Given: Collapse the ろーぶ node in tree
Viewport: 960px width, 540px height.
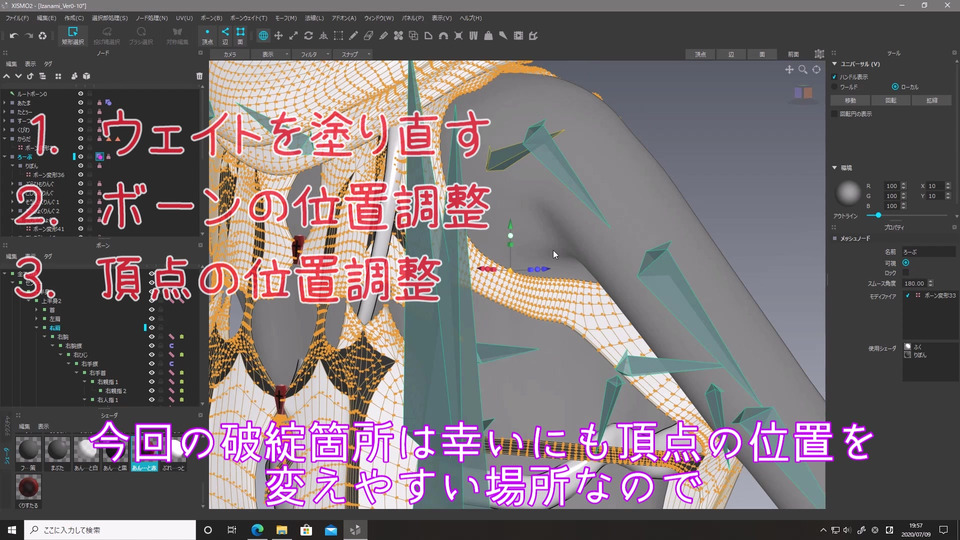Looking at the screenshot, I should (x=5, y=157).
